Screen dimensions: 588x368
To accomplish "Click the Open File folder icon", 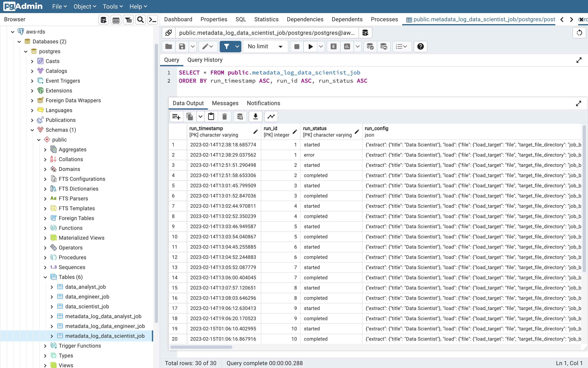I will 169,46.
